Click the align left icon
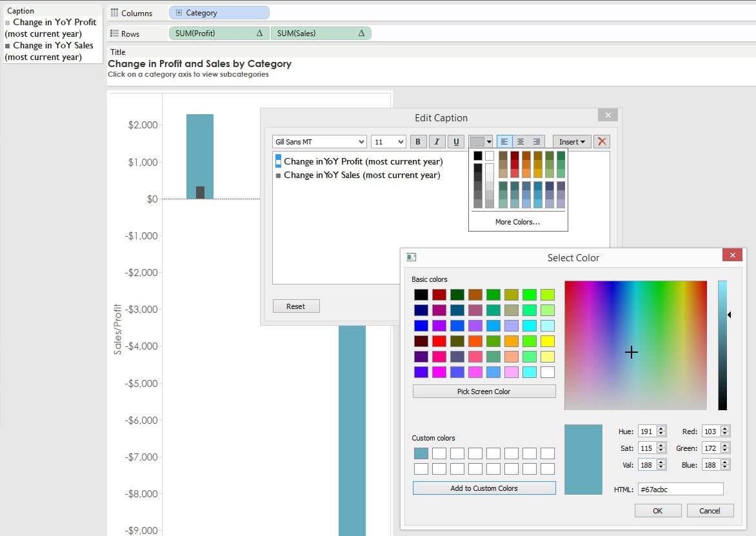 pos(504,142)
